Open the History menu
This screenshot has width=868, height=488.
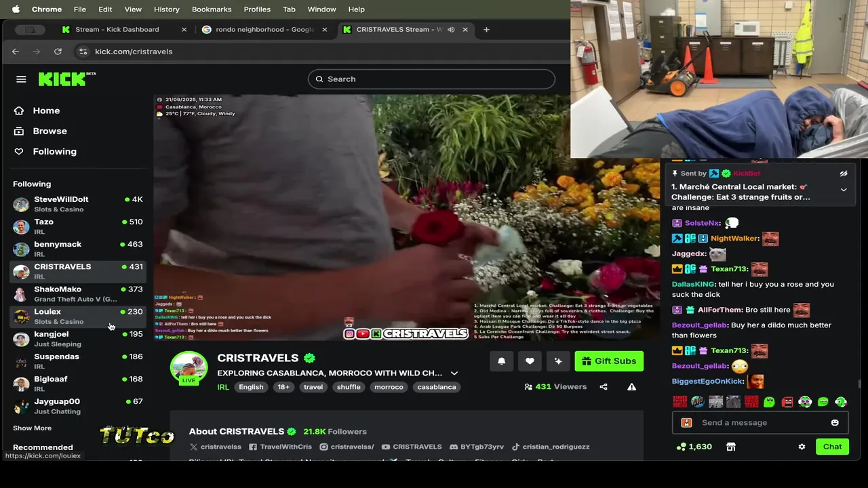[x=167, y=9]
